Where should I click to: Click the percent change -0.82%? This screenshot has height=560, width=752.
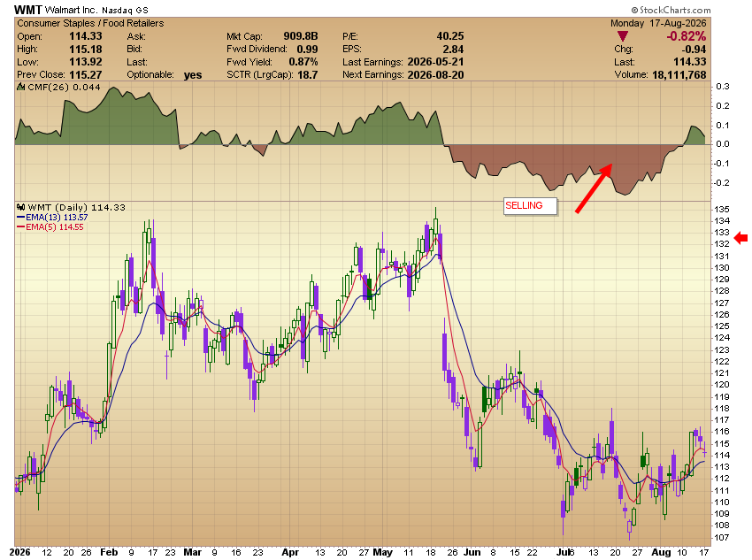click(686, 36)
